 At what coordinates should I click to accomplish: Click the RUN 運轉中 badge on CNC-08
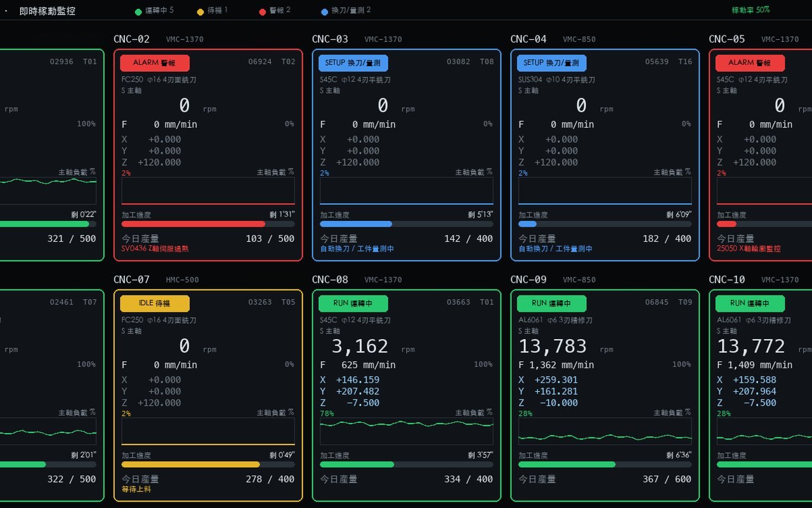tap(353, 304)
